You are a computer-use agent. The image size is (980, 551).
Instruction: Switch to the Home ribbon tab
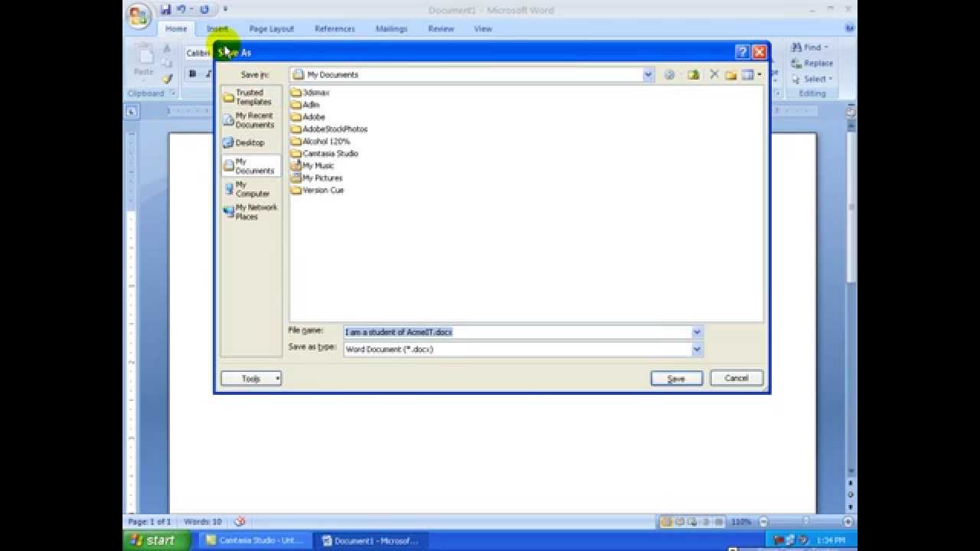coord(176,29)
